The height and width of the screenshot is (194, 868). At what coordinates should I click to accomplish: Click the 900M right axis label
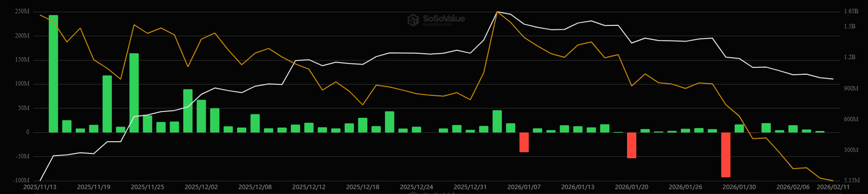851,88
